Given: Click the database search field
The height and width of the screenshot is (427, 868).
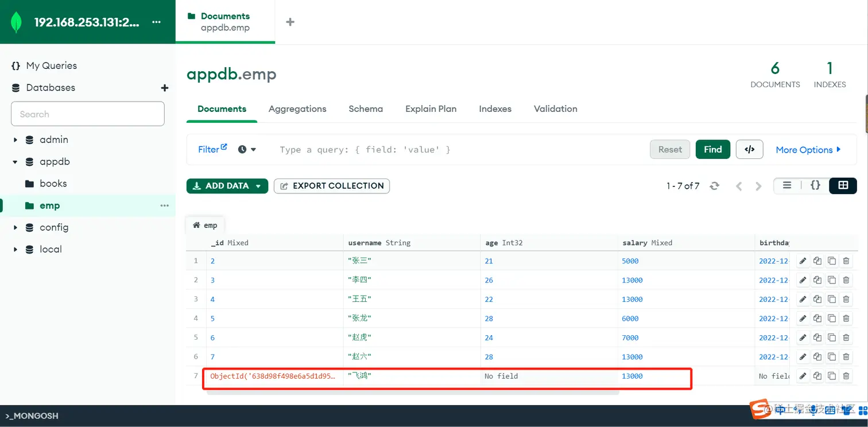Looking at the screenshot, I should (x=88, y=114).
